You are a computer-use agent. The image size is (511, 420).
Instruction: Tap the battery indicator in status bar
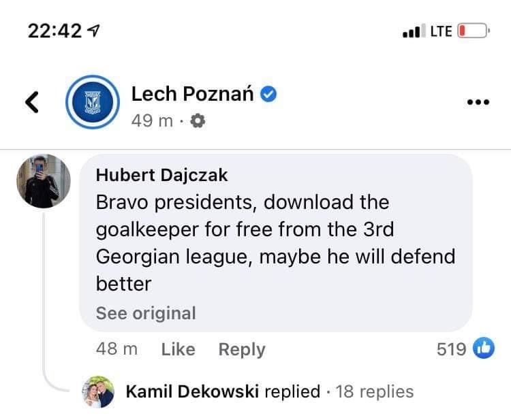(x=474, y=31)
